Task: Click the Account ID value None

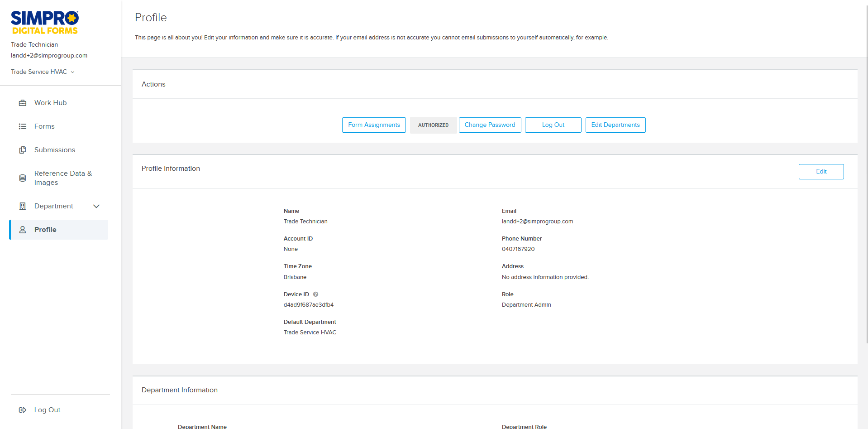Action: [291, 249]
